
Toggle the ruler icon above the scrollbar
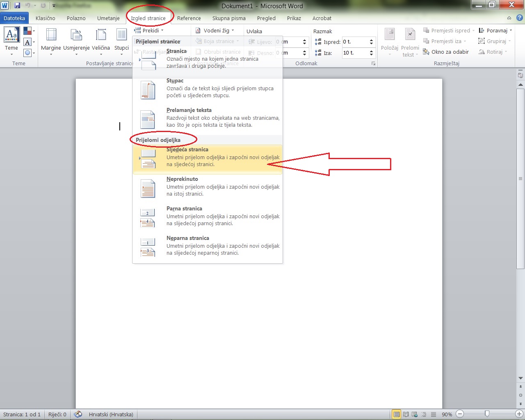[x=520, y=75]
